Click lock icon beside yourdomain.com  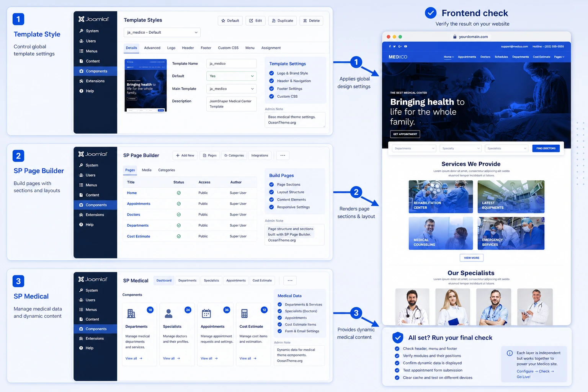click(x=455, y=37)
